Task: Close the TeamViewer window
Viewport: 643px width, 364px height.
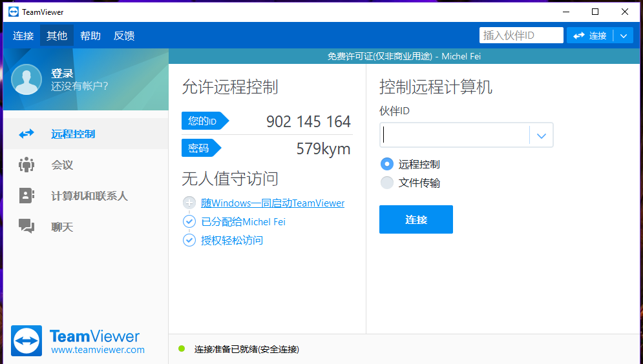Action: point(624,12)
